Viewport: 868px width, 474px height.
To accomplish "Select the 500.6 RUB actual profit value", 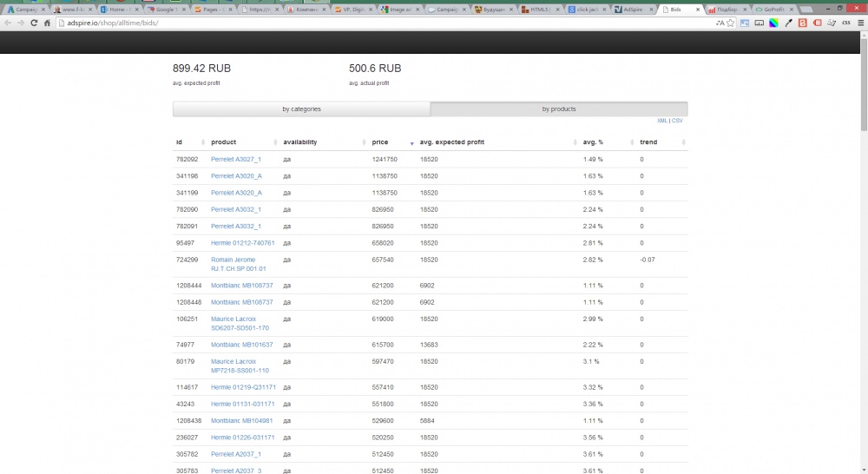I will tap(375, 69).
